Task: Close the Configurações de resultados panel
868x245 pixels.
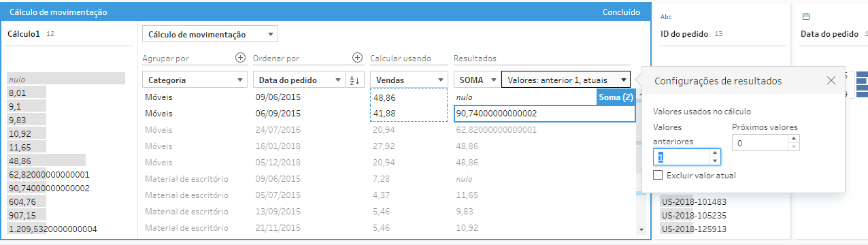Action: 831,80
